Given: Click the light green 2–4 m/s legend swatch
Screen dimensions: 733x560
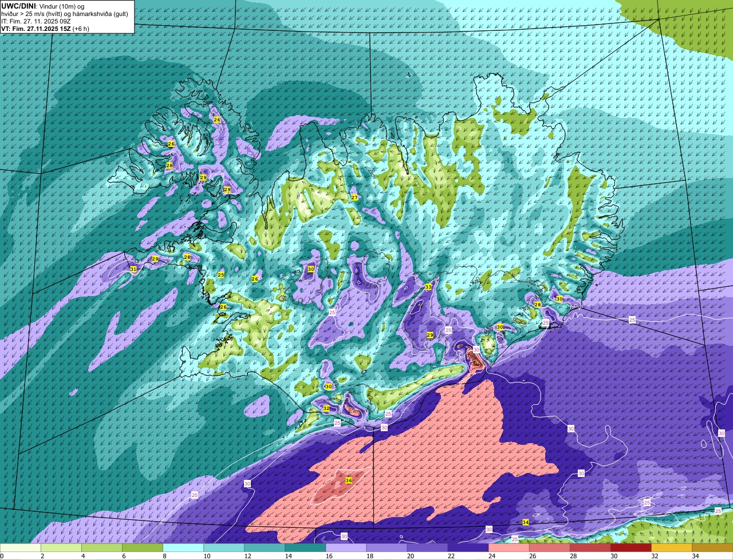Looking at the screenshot, I should tap(62, 548).
